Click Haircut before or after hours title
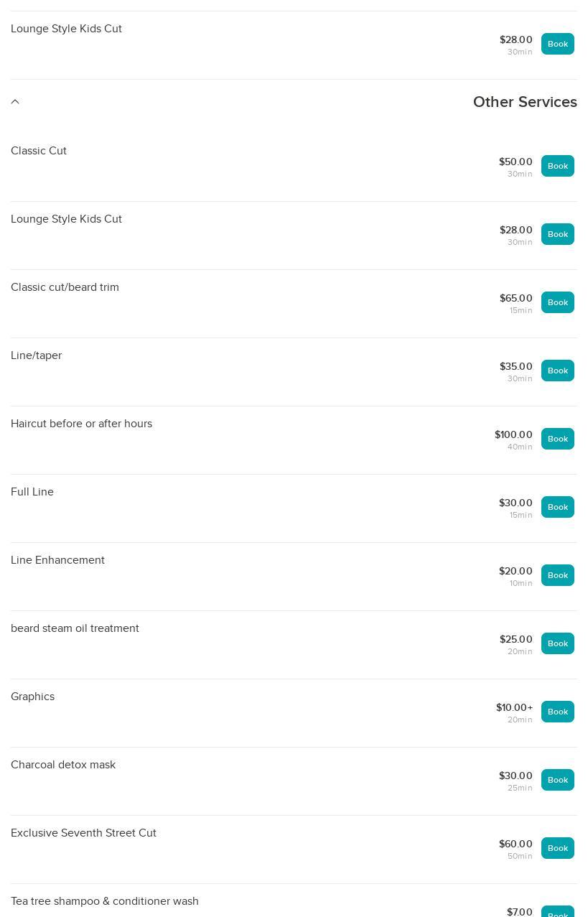The width and height of the screenshot is (588, 917). tap(81, 424)
